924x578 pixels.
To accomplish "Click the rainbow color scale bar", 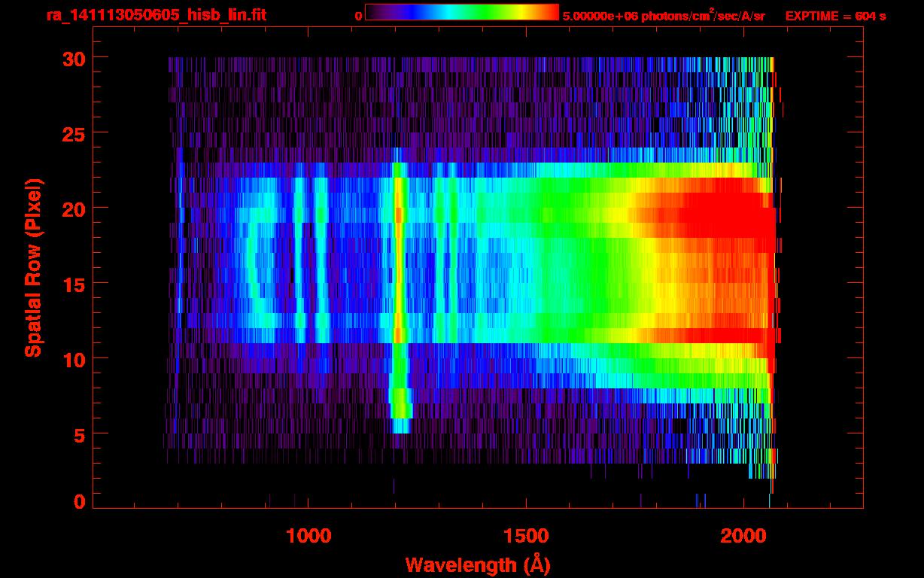I will pyautogui.click(x=462, y=13).
